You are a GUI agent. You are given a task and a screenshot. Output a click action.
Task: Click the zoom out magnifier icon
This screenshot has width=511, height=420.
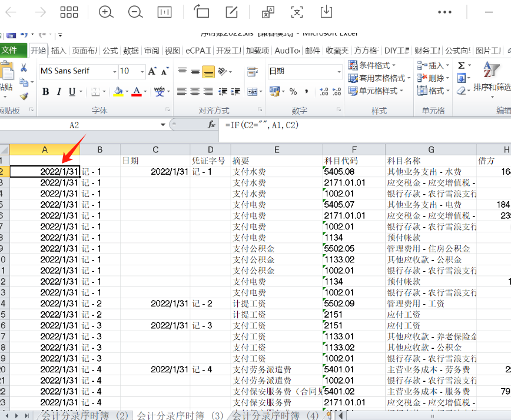pos(135,12)
